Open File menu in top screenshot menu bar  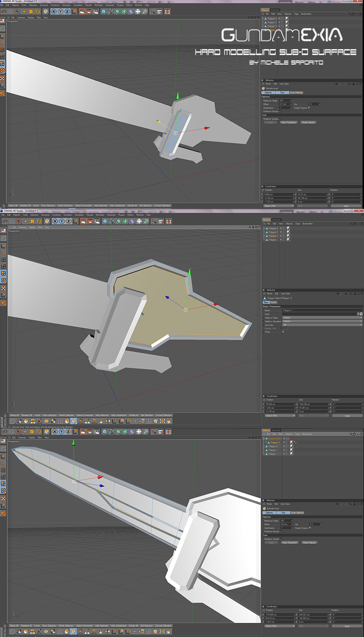[x=1, y=5]
